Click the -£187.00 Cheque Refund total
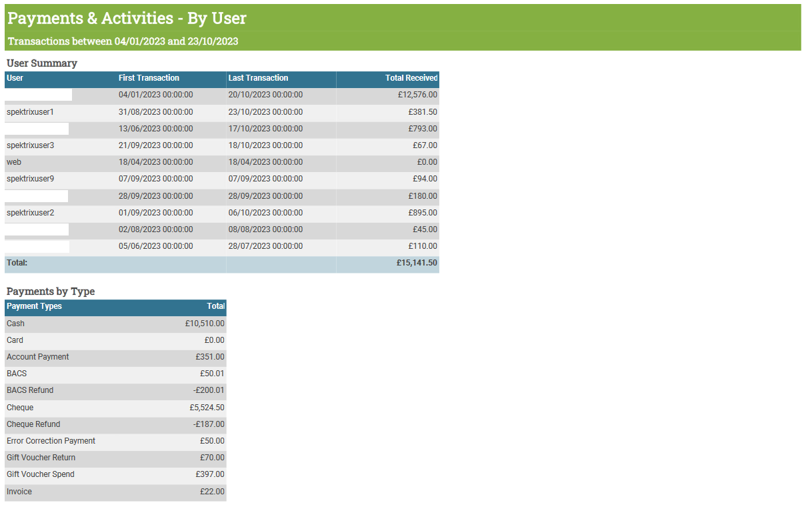 (209, 424)
